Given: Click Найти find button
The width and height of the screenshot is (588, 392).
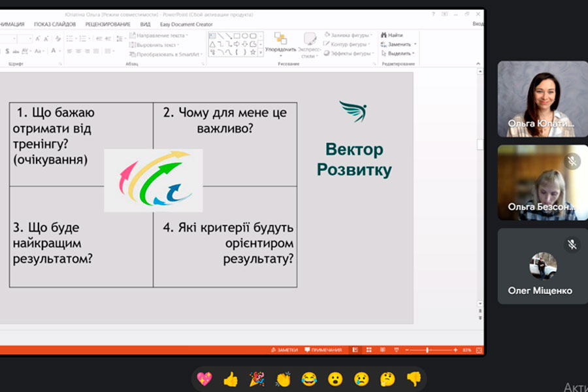Looking at the screenshot, I should tap(392, 35).
